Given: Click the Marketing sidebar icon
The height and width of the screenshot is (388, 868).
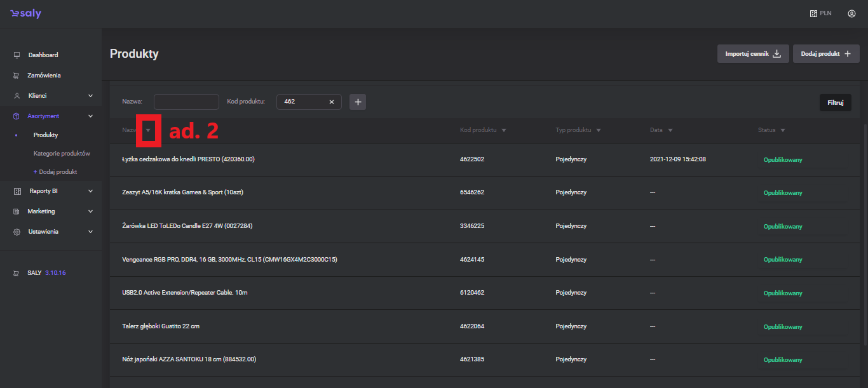Looking at the screenshot, I should click(17, 211).
